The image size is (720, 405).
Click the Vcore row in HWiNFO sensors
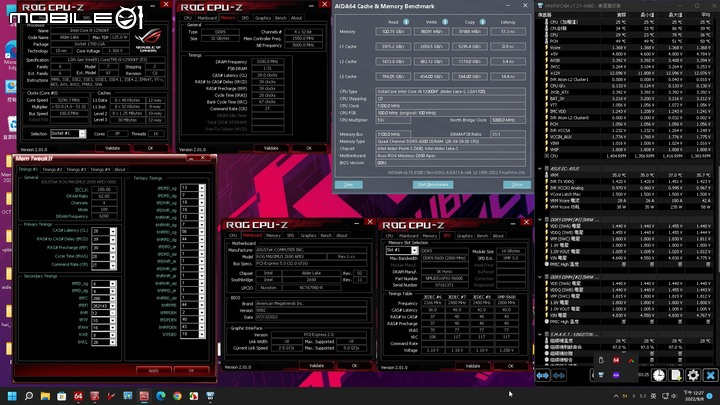[628, 47]
